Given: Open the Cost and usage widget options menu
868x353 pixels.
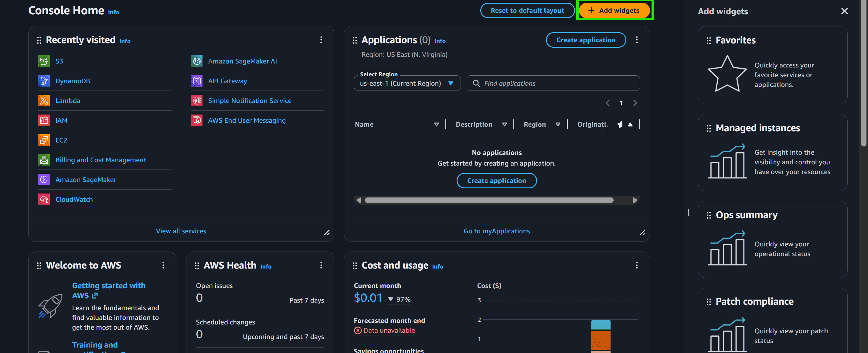Looking at the screenshot, I should coord(637,265).
